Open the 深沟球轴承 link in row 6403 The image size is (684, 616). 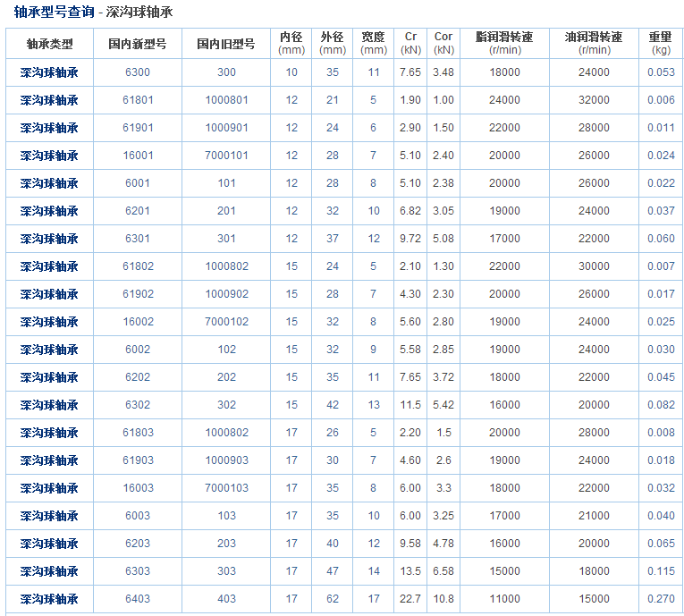coord(49,599)
